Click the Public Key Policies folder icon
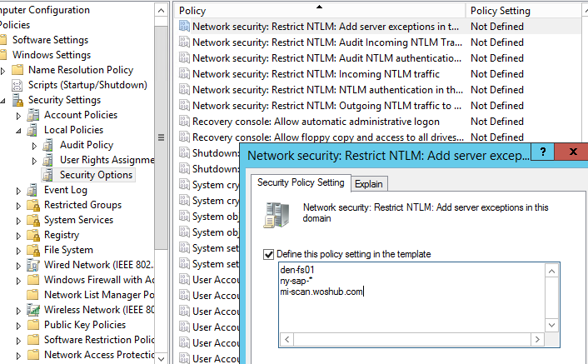This screenshot has width=588, height=364. click(33, 325)
